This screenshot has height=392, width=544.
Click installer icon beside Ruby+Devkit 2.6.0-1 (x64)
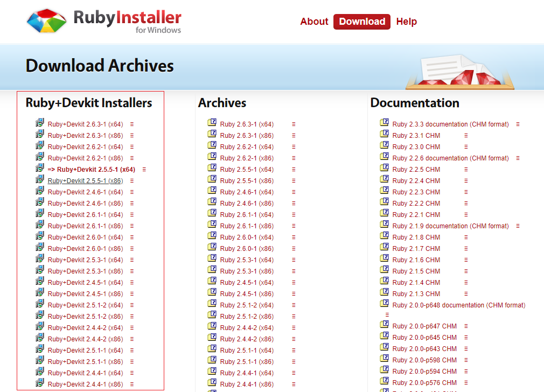(39, 235)
